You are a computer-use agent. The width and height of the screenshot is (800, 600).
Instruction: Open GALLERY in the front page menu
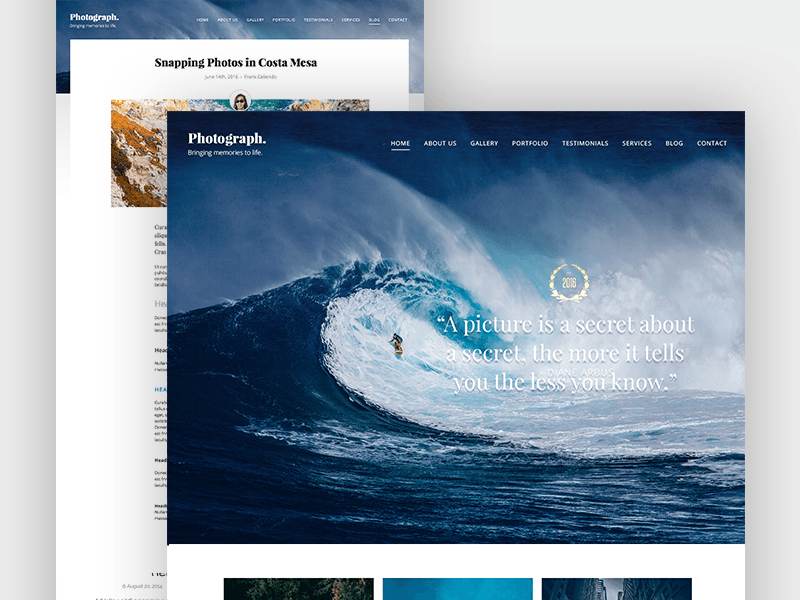(x=484, y=143)
